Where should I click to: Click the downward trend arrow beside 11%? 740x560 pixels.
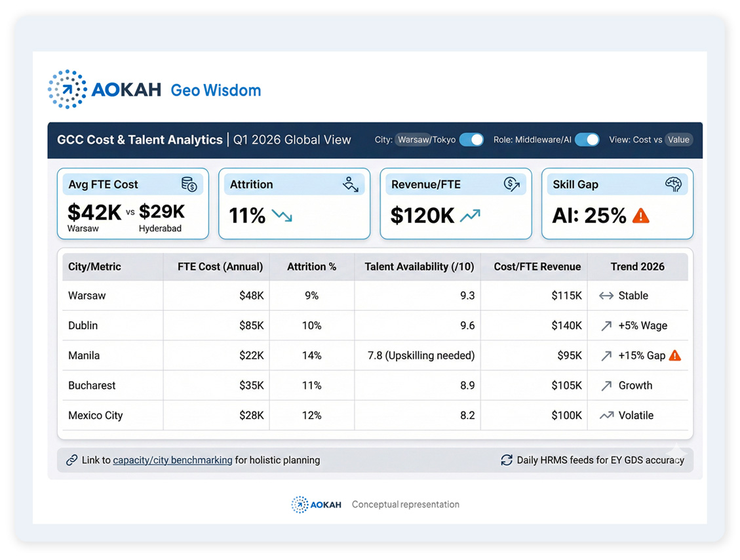(x=282, y=216)
